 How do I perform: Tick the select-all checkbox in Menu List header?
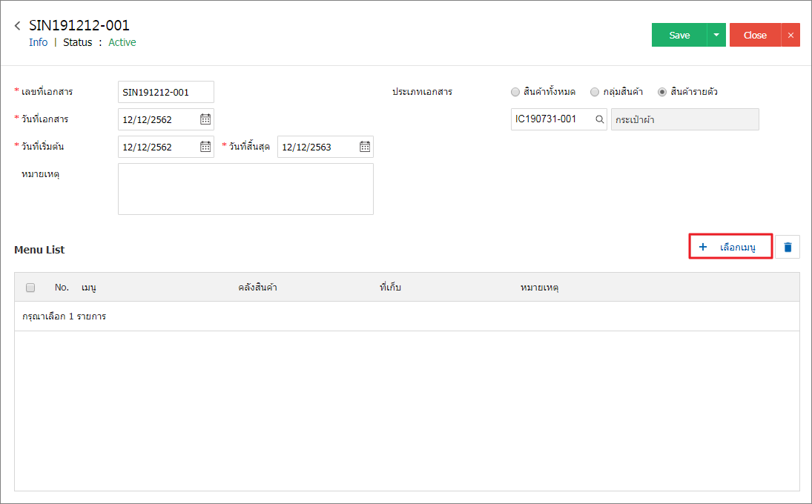click(x=30, y=287)
